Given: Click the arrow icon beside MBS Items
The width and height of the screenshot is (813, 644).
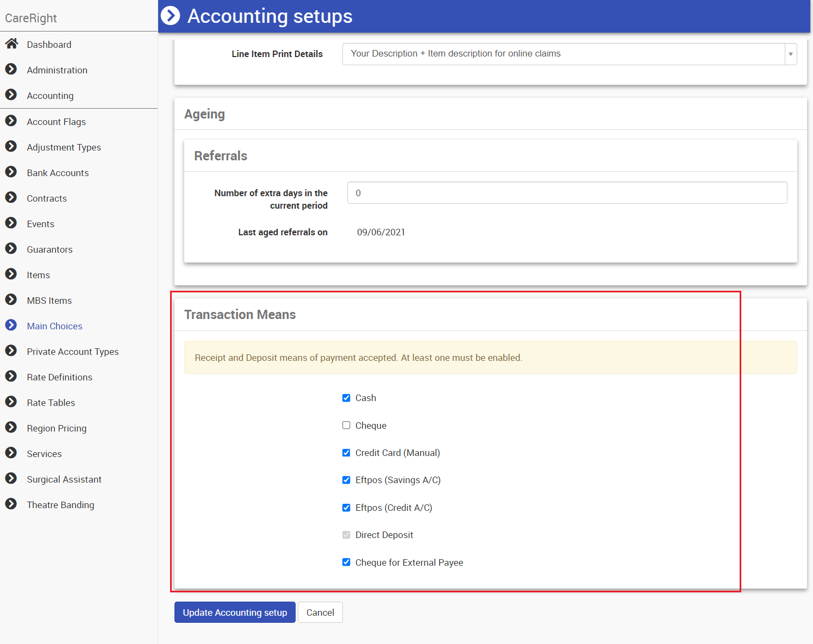Looking at the screenshot, I should (x=11, y=299).
